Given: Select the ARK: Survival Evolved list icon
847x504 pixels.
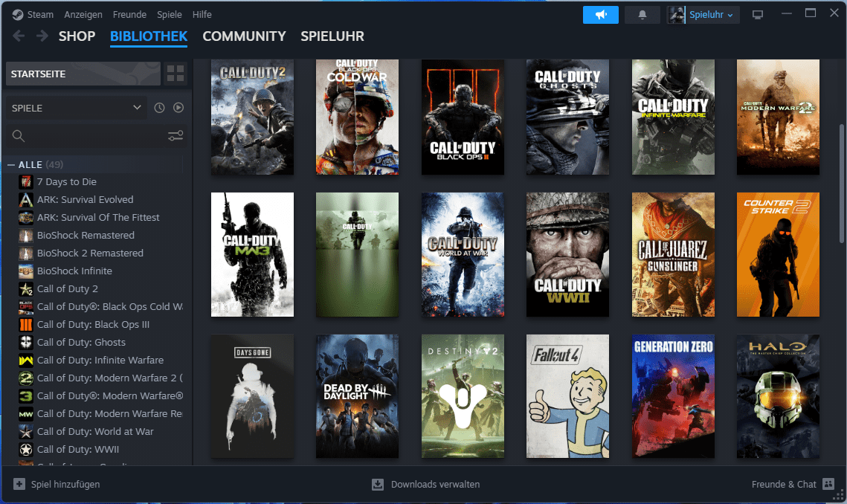Looking at the screenshot, I should [25, 200].
